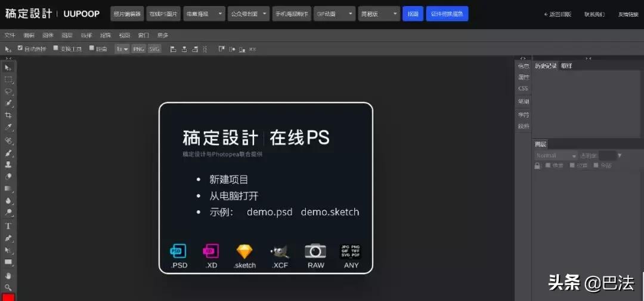Switch to the 取样 tab

coord(566,66)
